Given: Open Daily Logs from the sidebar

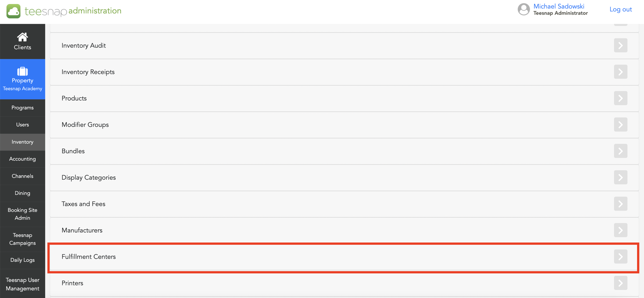Looking at the screenshot, I should click(x=22, y=260).
